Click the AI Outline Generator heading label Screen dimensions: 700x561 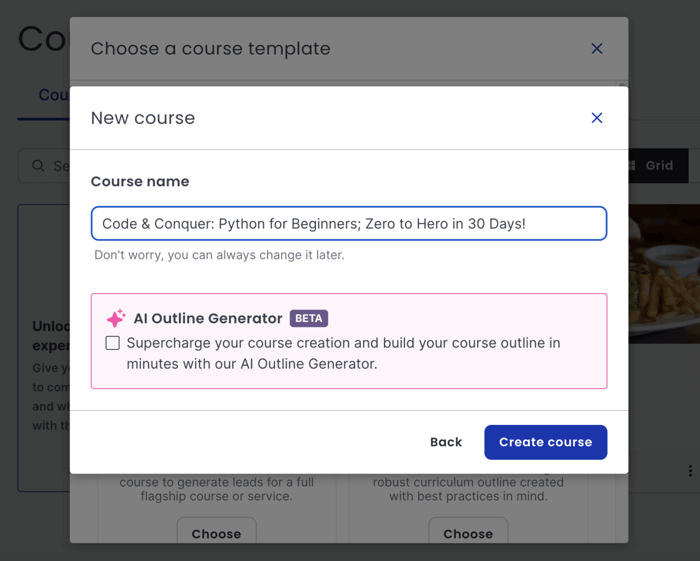point(208,318)
